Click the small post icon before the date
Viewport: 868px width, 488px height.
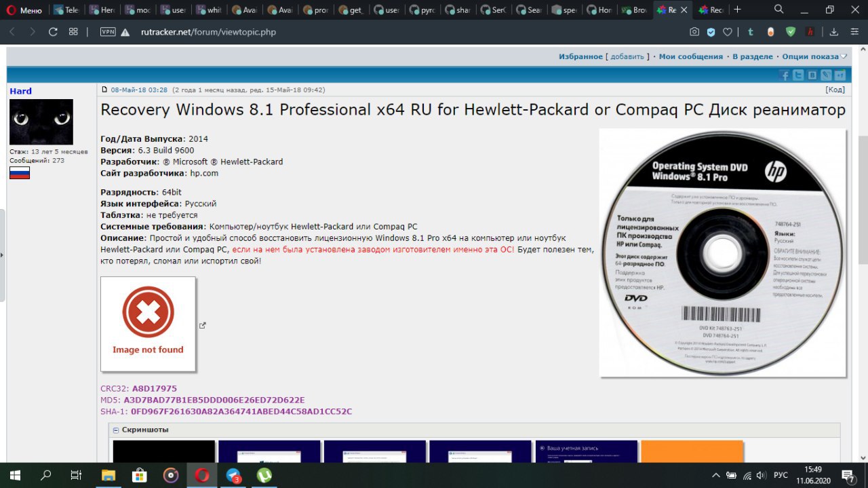pyautogui.click(x=104, y=90)
